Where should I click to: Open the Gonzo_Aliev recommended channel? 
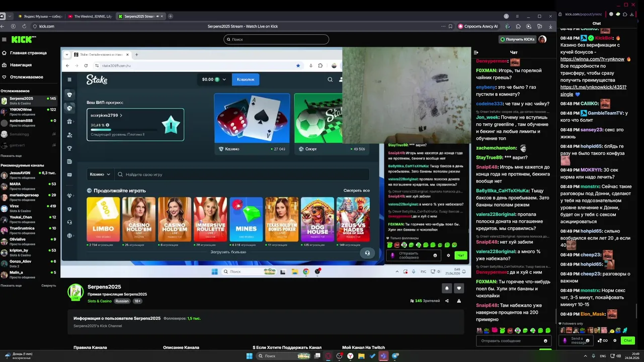pos(29,263)
